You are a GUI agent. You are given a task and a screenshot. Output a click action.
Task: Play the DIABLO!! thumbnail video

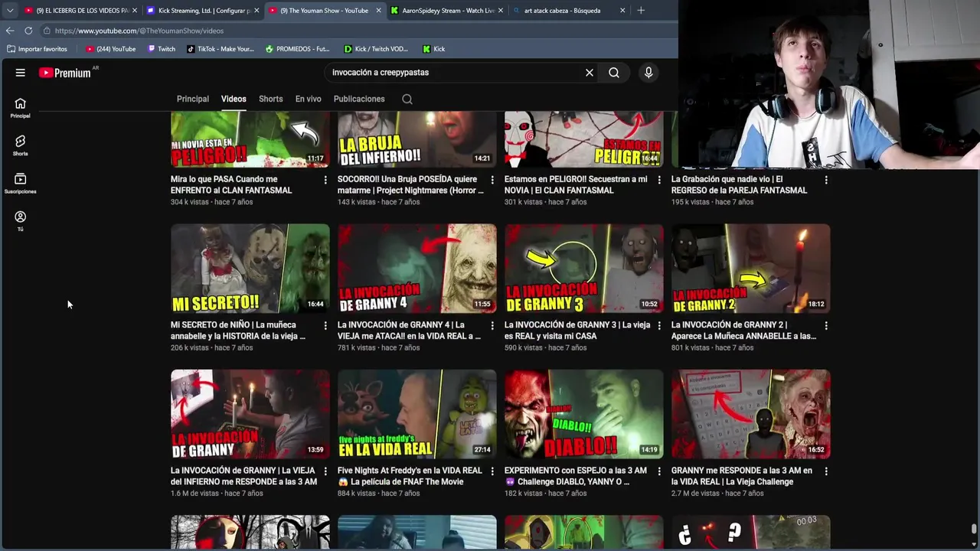point(584,414)
